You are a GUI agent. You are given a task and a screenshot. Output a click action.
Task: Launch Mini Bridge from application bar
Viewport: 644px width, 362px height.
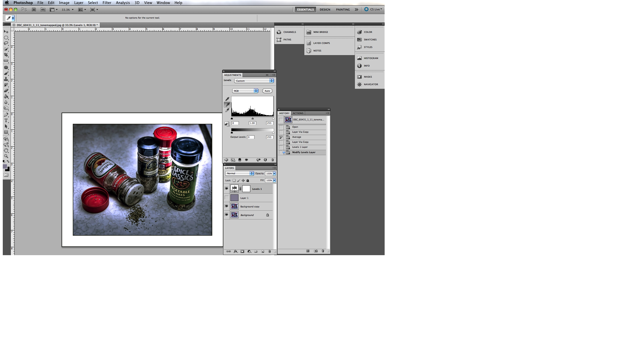(43, 10)
